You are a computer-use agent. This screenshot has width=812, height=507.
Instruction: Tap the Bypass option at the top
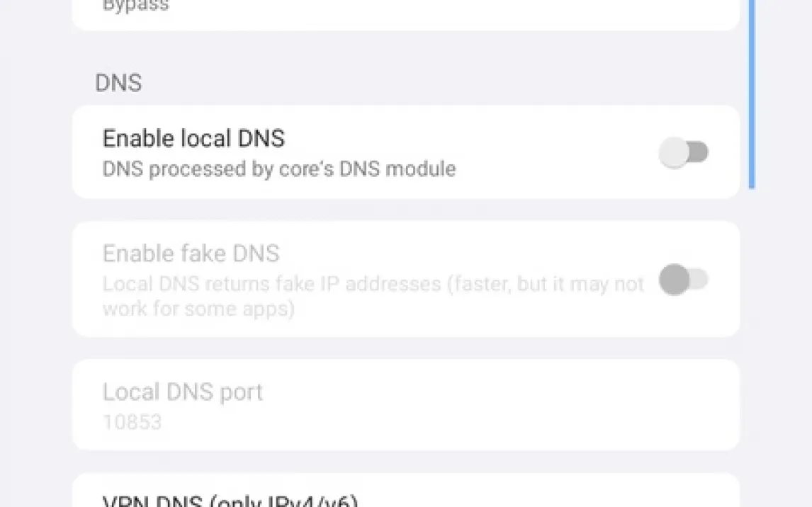pos(136,7)
